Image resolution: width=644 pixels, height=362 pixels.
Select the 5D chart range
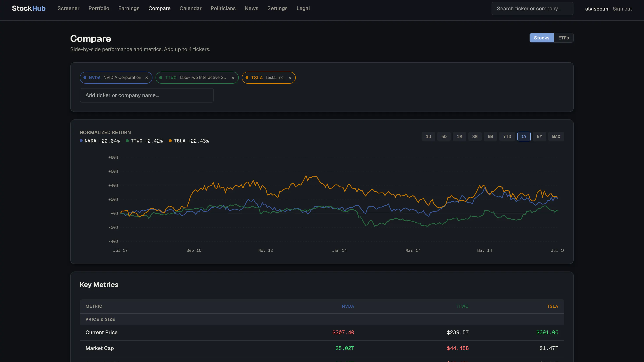pos(444,137)
